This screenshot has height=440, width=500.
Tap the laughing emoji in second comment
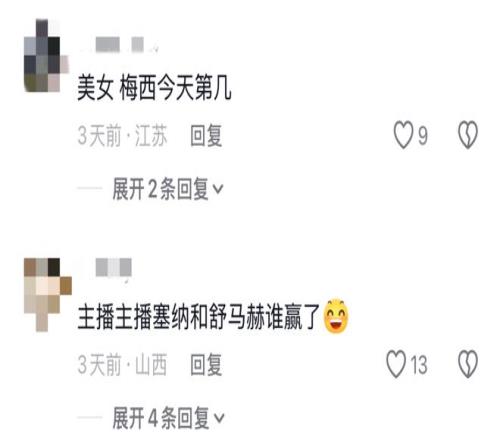(336, 316)
